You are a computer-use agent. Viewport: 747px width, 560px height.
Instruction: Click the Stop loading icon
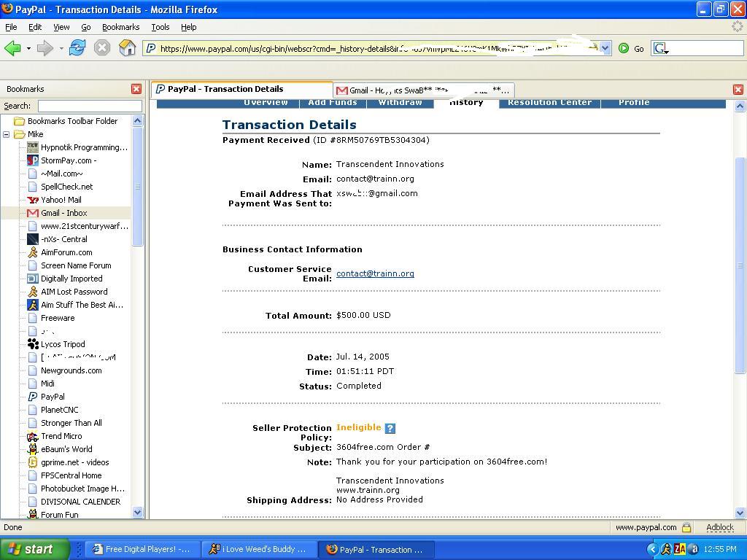(x=102, y=47)
